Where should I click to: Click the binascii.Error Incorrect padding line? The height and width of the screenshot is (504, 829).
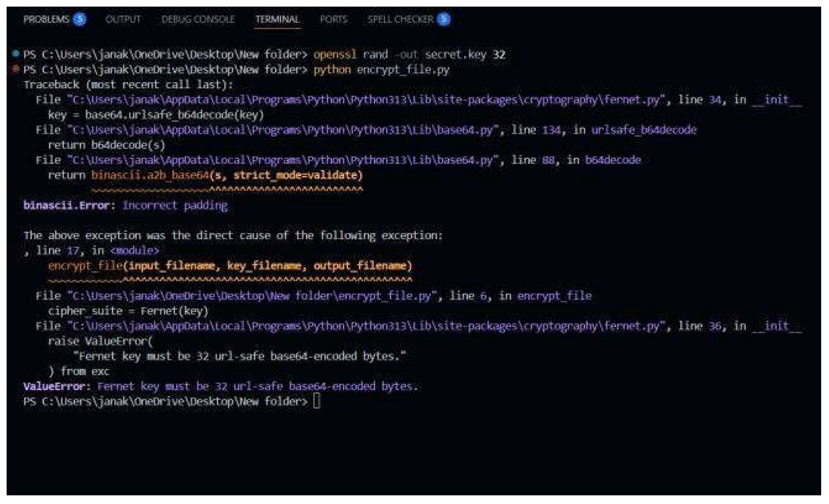tap(125, 205)
